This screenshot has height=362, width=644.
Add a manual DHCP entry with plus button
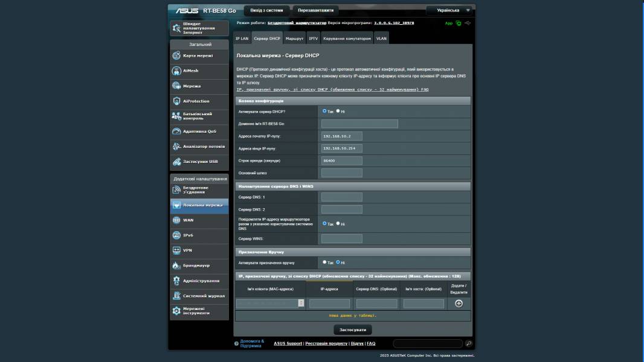click(x=459, y=303)
